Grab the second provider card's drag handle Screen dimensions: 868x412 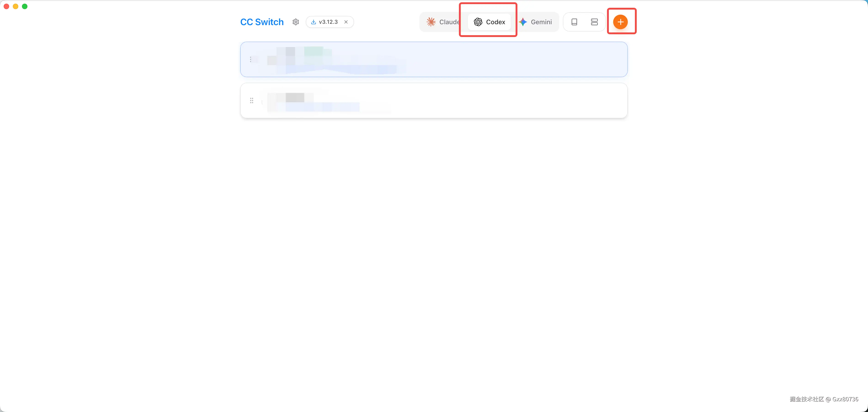click(251, 100)
